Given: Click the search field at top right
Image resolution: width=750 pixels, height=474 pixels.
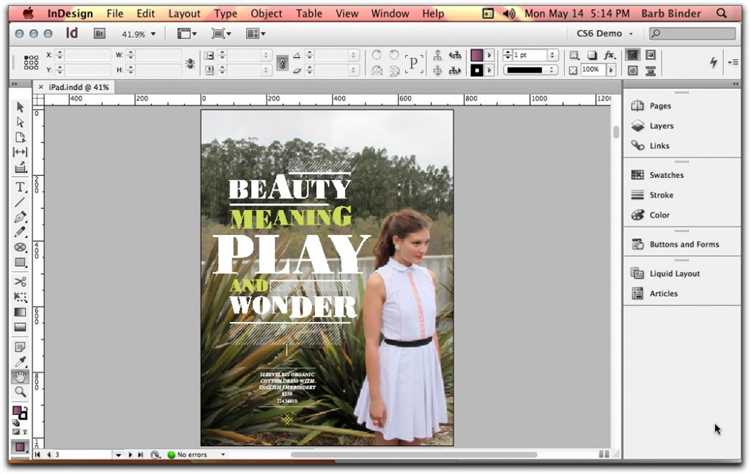Looking at the screenshot, I should 692,33.
